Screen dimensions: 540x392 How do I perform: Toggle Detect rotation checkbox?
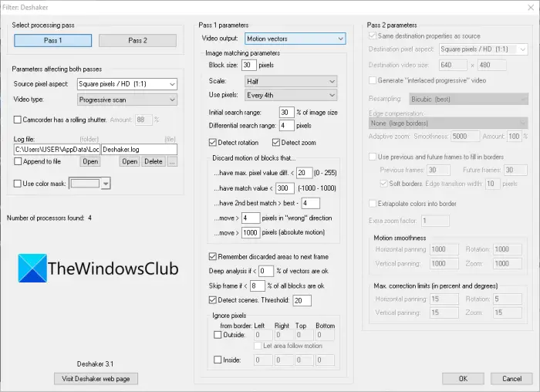212,143
